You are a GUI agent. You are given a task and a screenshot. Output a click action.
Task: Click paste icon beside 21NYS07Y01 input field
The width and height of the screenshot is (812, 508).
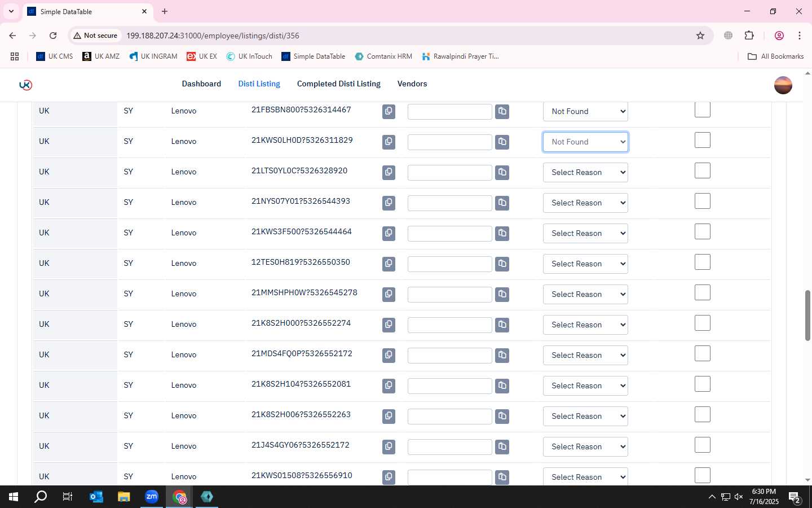coord(502,203)
